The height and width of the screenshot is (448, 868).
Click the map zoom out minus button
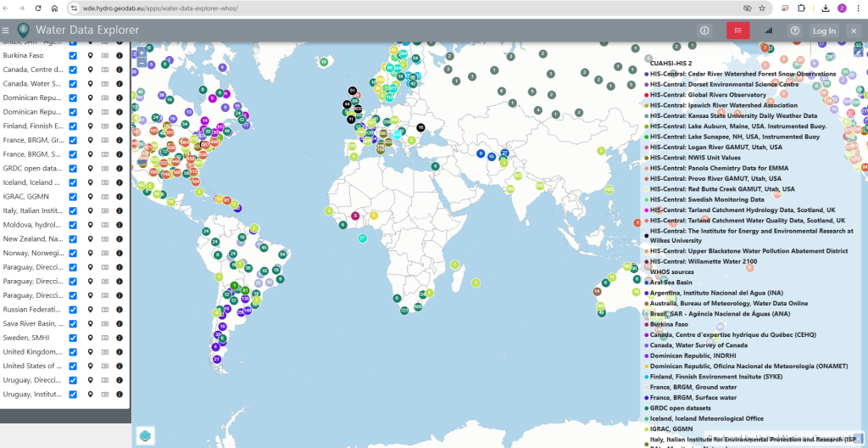pyautogui.click(x=142, y=64)
